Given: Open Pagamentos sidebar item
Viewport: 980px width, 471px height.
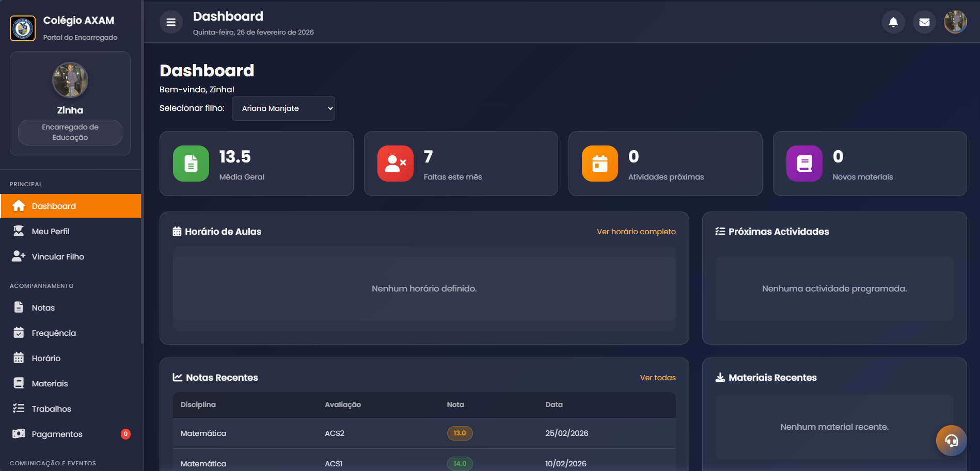Looking at the screenshot, I should [57, 434].
